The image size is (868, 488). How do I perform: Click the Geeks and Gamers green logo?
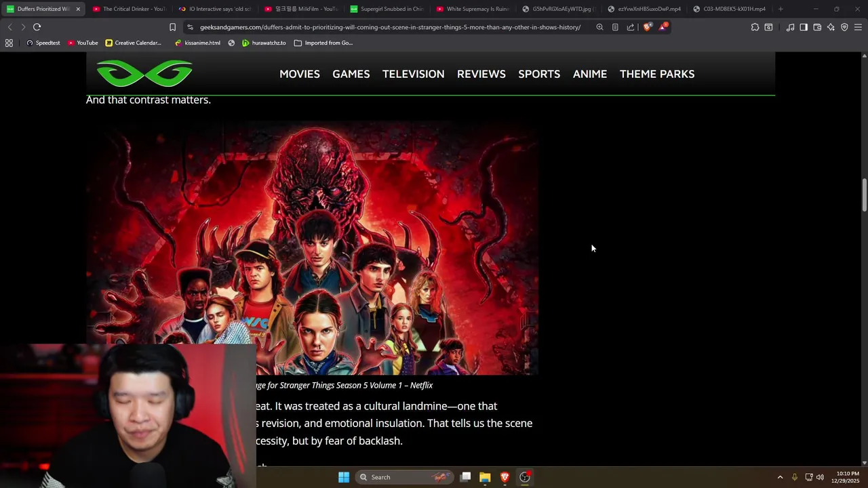click(144, 74)
